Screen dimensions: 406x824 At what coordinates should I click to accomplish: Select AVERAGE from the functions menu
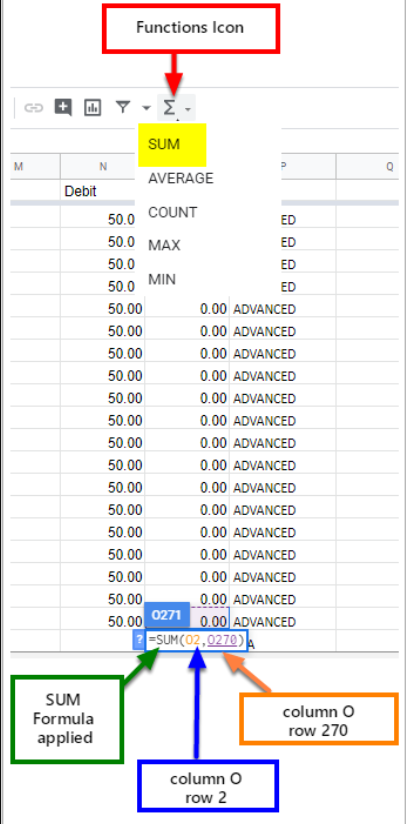pos(181,179)
